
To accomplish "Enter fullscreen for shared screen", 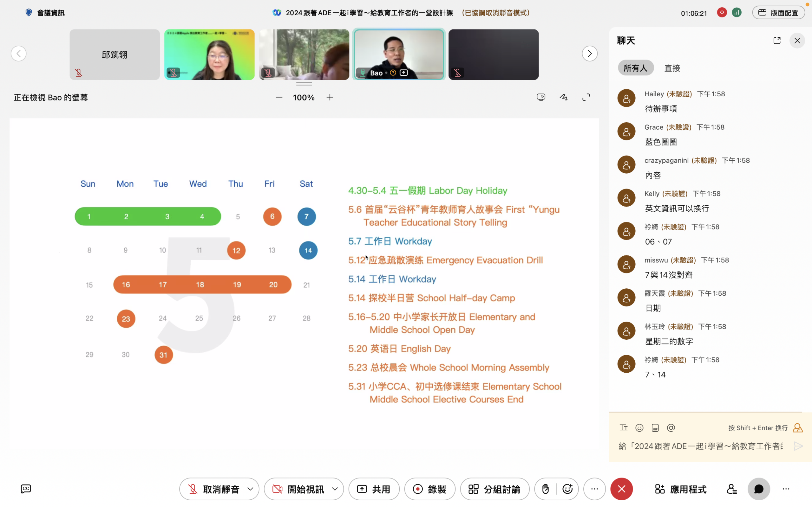I will (x=586, y=97).
